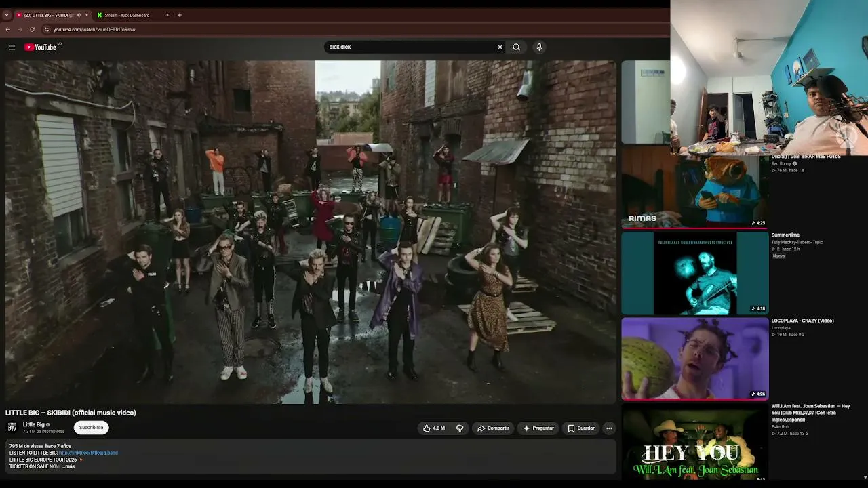Open the Chrome tab search dropdown
The height and width of the screenshot is (488, 868).
(7, 15)
